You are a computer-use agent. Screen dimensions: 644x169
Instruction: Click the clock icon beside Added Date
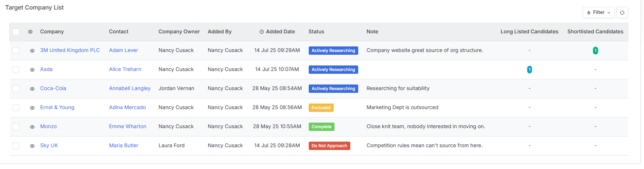click(262, 32)
